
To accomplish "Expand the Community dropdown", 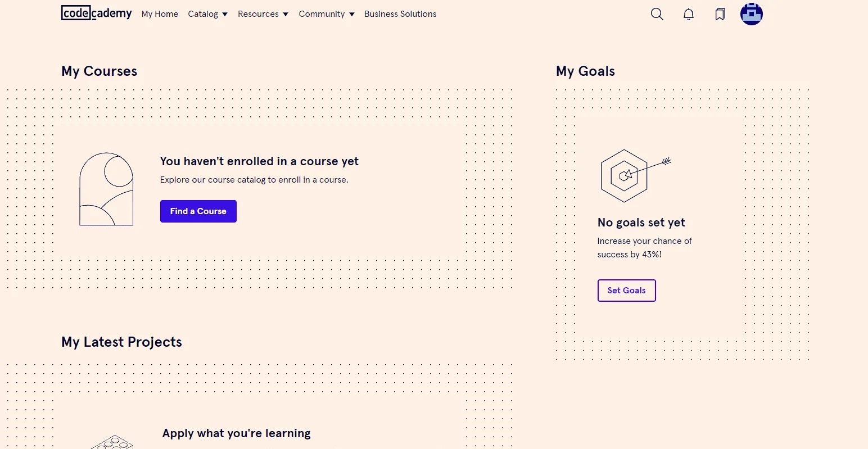I will click(x=327, y=14).
